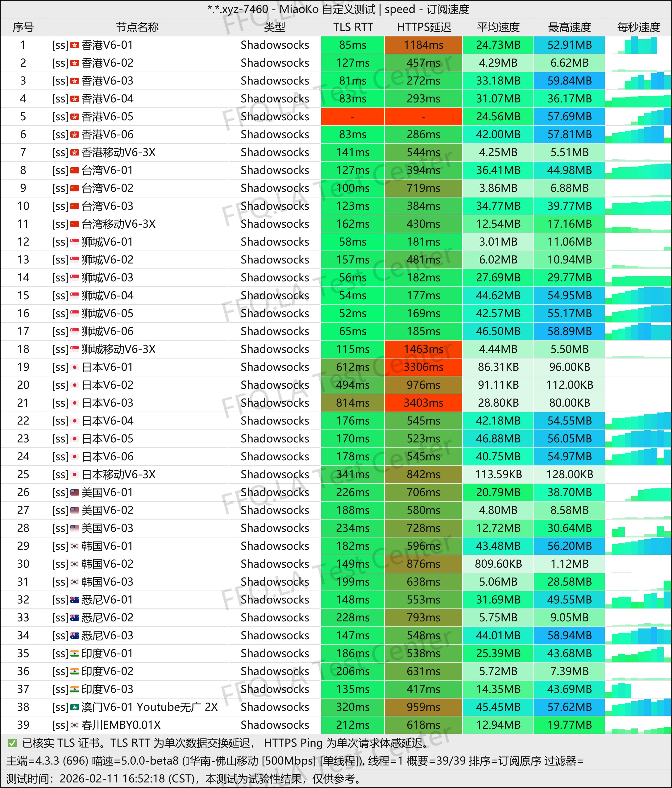
Task: Click the 59.84MB max speed cell
Action: click(569, 81)
